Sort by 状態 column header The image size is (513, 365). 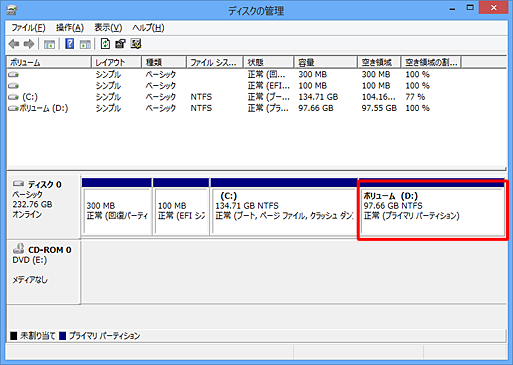[x=269, y=62]
